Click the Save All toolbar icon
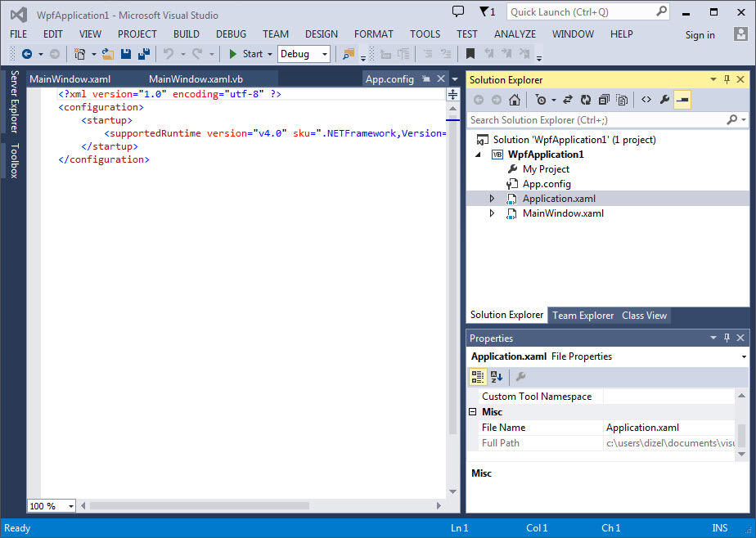Image resolution: width=756 pixels, height=538 pixels. click(x=144, y=54)
